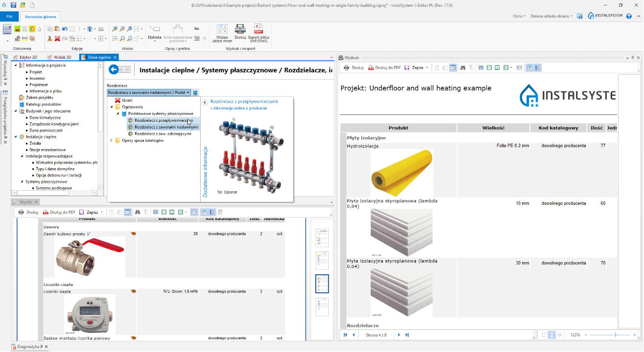The height and width of the screenshot is (352, 644).
Task: Click the zoom in magnifier icon
Action: [x=115, y=29]
